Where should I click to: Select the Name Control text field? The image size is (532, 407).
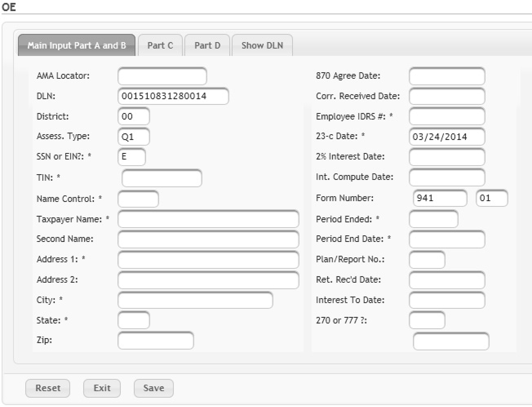[138, 199]
